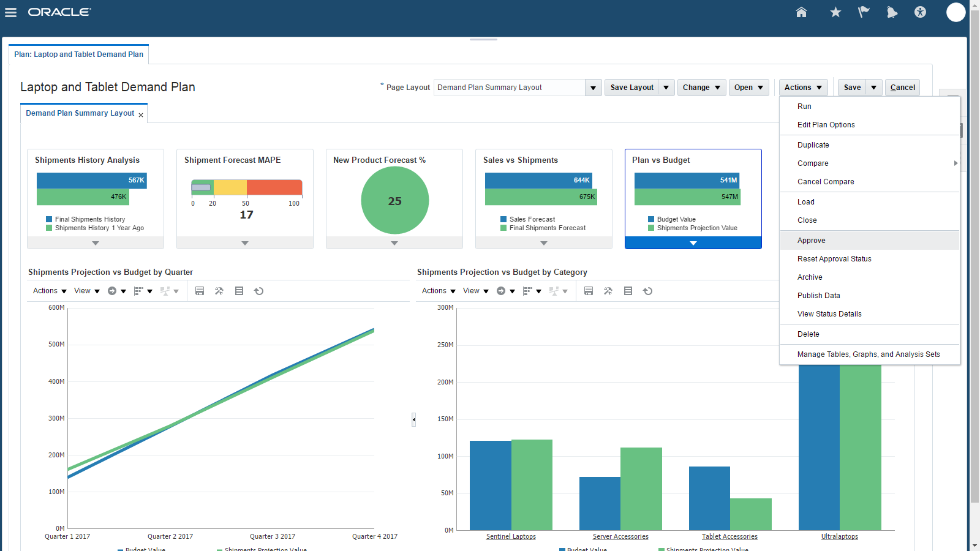Choose Cancel Compare
980x551 pixels.
[870, 182]
